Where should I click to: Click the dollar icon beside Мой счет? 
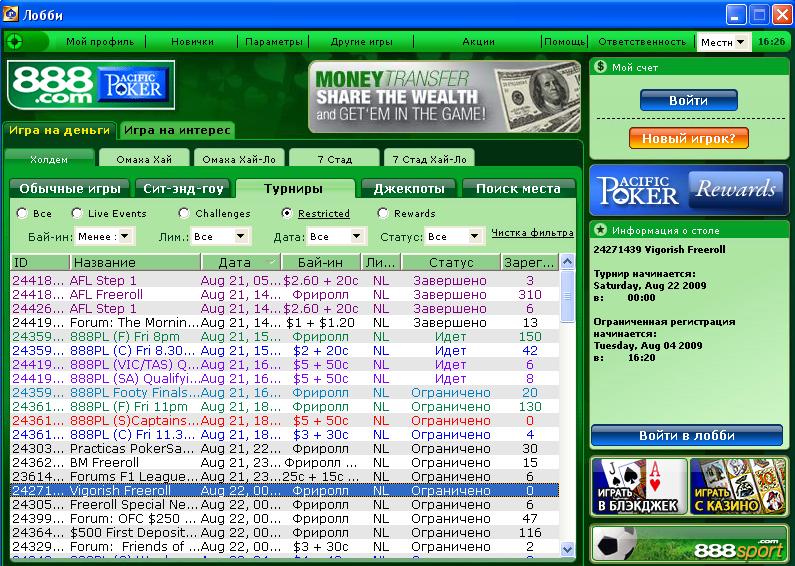click(600, 66)
